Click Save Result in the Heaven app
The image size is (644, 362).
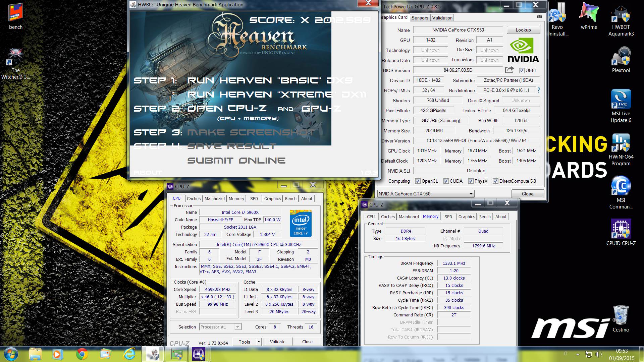point(231,146)
